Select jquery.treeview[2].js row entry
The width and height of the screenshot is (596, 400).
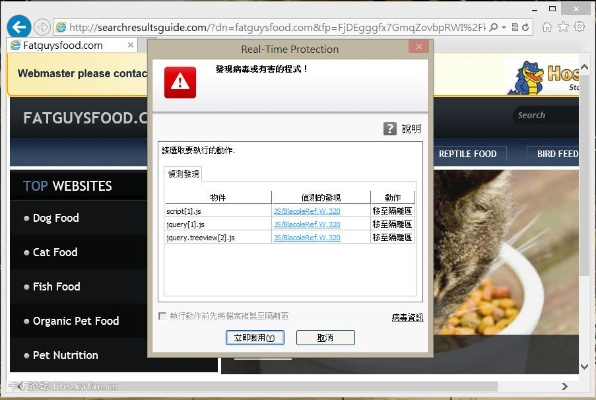pos(201,238)
